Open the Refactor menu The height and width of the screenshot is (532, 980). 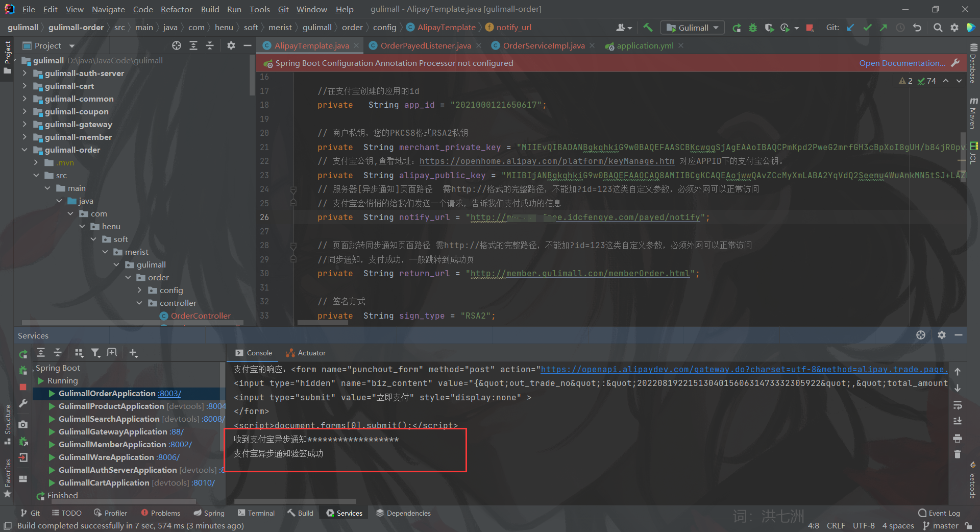(x=176, y=9)
